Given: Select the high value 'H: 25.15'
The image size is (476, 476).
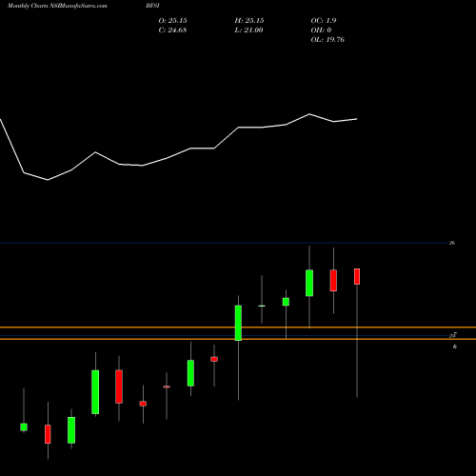Looking at the screenshot, I should [x=249, y=21].
